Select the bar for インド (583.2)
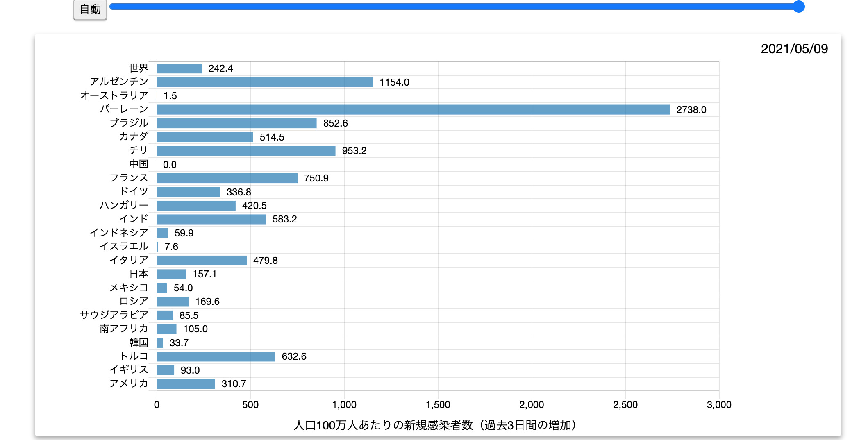 (211, 219)
